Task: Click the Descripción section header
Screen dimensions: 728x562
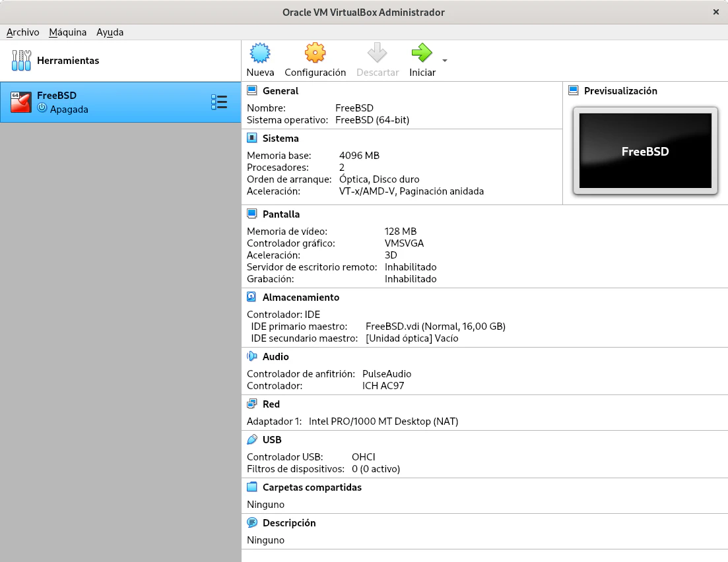Action: (x=289, y=523)
